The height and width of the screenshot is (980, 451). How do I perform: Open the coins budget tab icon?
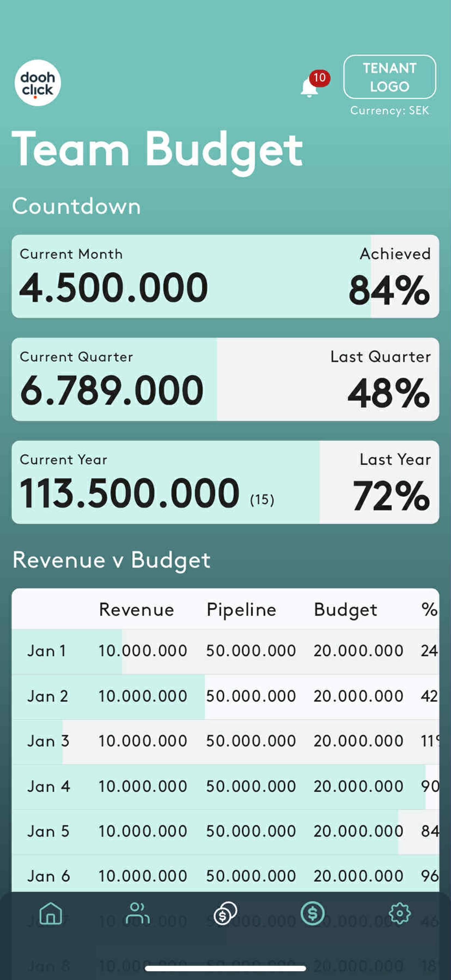[x=225, y=913]
